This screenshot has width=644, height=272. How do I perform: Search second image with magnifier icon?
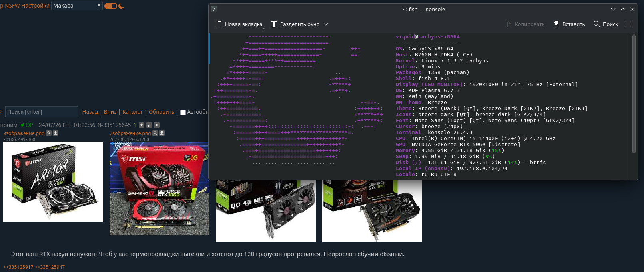click(x=155, y=133)
